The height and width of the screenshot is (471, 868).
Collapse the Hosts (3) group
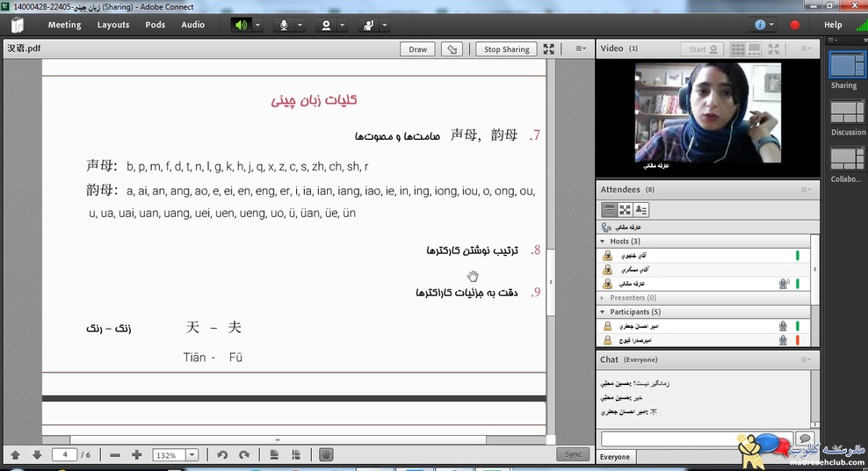coord(603,242)
